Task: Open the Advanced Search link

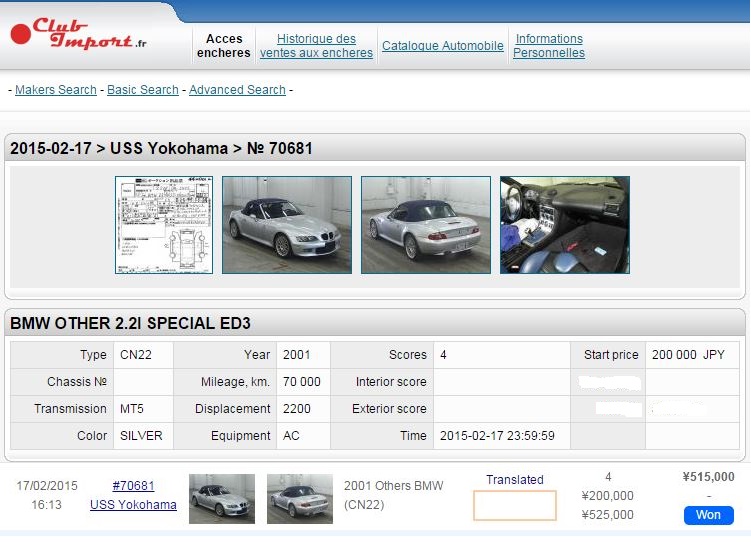Action: point(237,90)
